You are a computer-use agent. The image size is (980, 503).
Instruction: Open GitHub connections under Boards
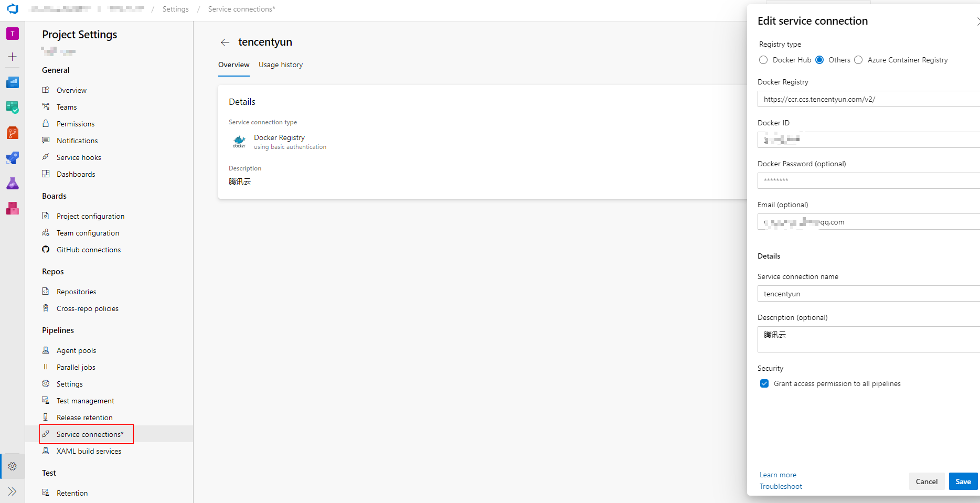pyautogui.click(x=89, y=250)
